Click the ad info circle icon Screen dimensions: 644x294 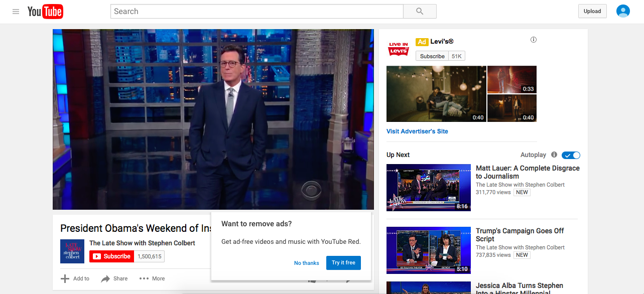point(534,40)
